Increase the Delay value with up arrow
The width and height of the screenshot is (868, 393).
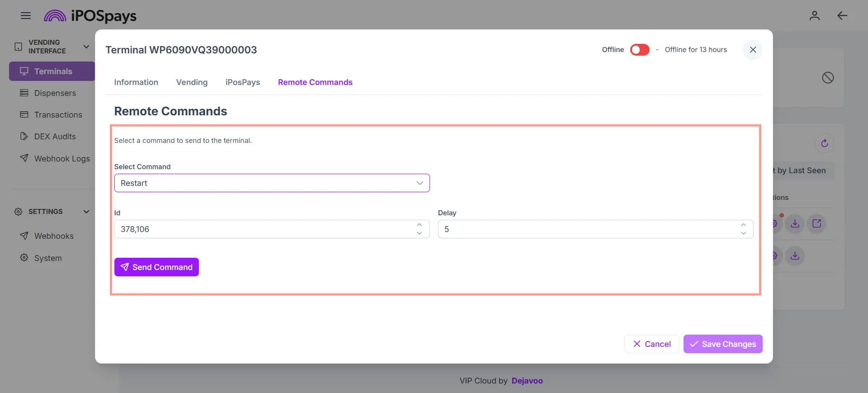point(743,225)
